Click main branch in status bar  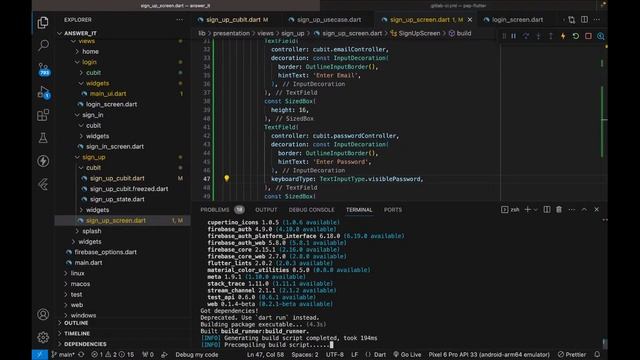click(63, 355)
